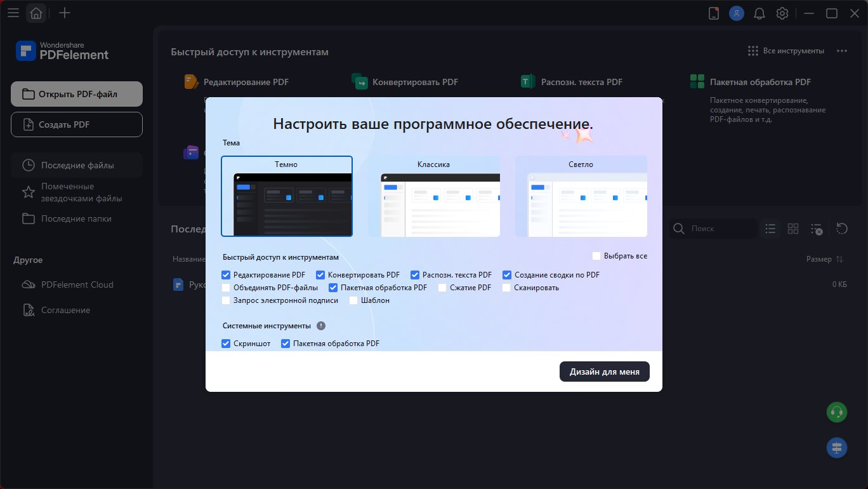
Task: Open a new tab with the plus button
Action: tap(64, 13)
